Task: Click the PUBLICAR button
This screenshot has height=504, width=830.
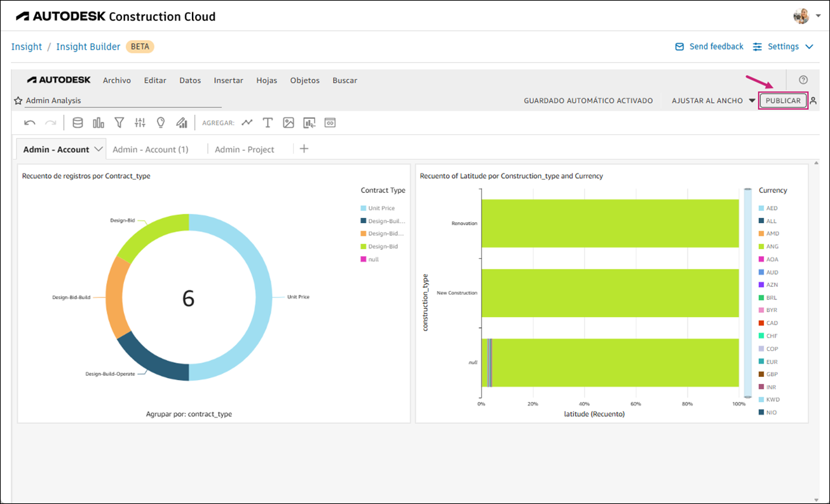Action: point(783,100)
